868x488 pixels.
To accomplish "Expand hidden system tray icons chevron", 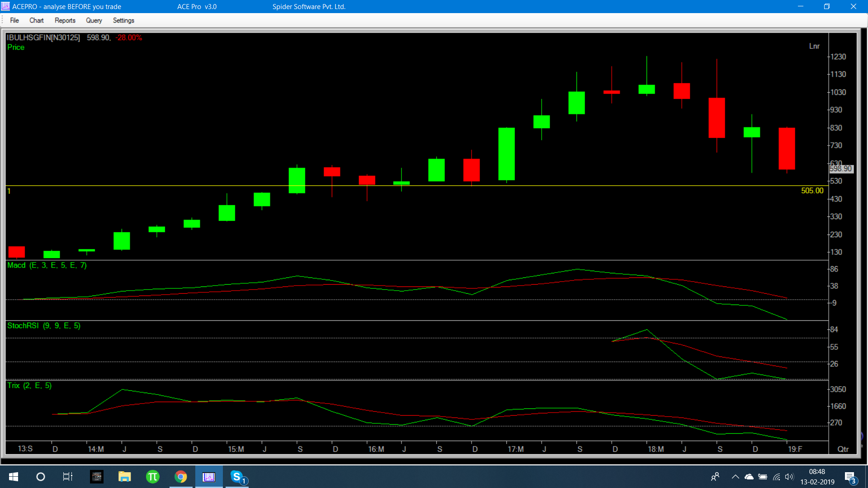I will tap(735, 477).
